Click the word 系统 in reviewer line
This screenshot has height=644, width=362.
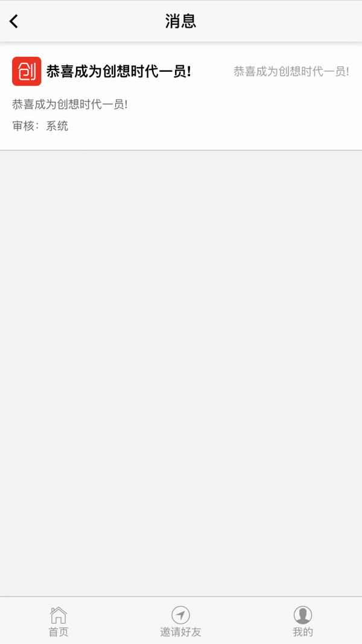tap(57, 126)
